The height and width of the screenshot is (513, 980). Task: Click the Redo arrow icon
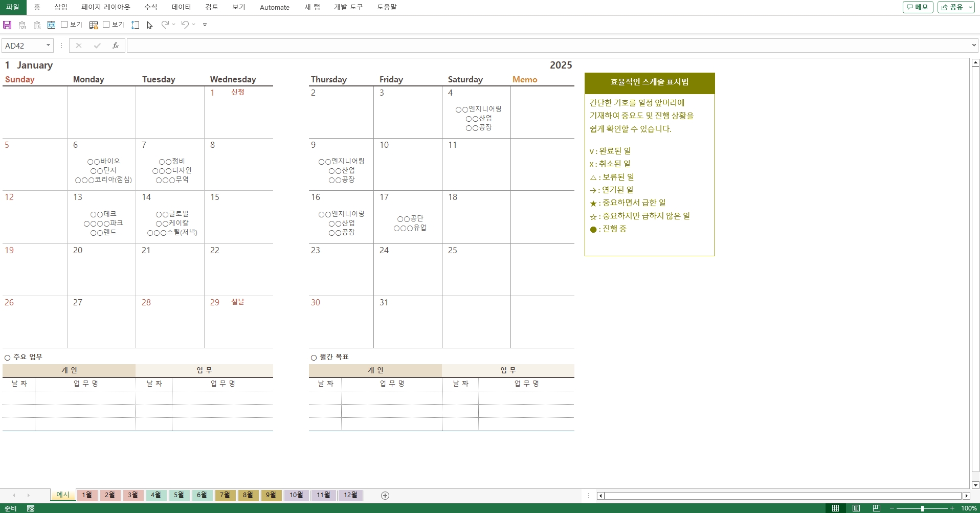(165, 25)
